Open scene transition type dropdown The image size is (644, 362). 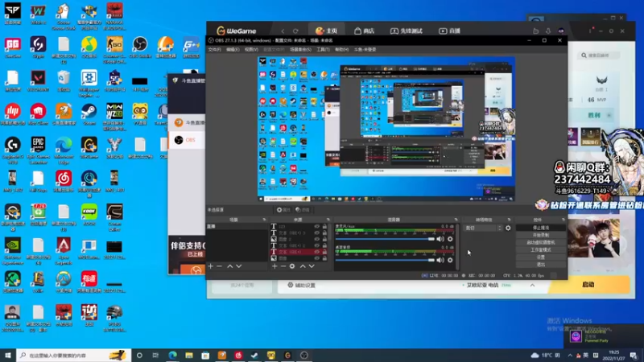pos(483,228)
